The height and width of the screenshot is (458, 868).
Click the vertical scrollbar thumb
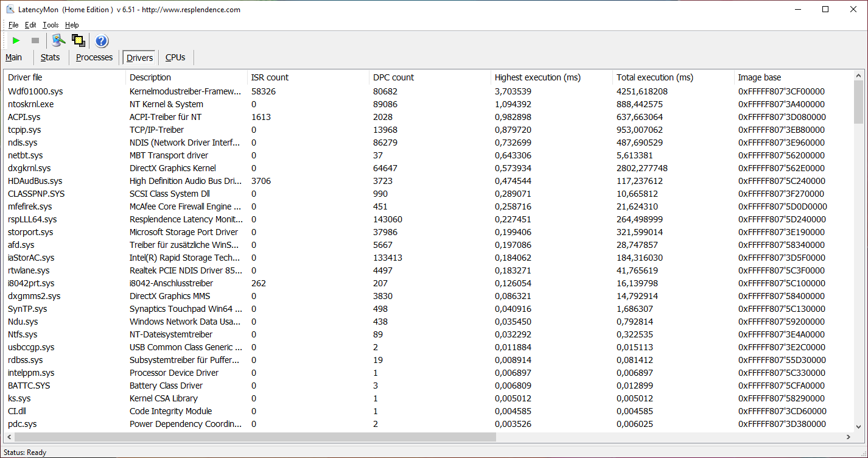(858, 103)
